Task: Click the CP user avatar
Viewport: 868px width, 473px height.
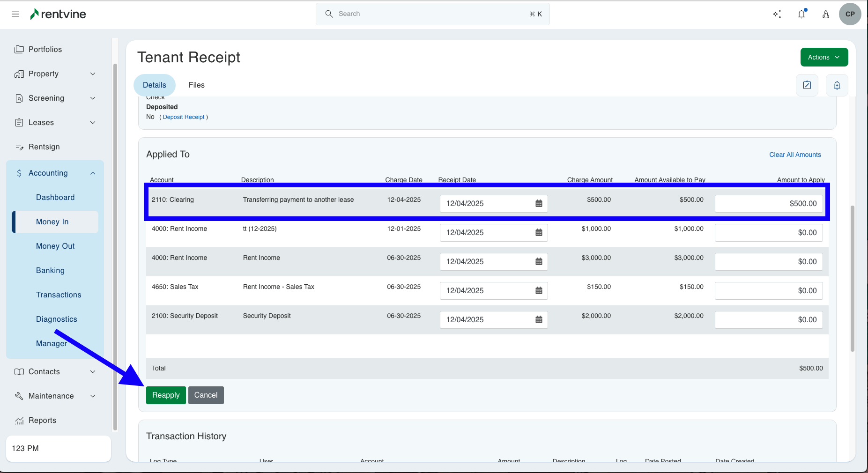Action: 850,14
